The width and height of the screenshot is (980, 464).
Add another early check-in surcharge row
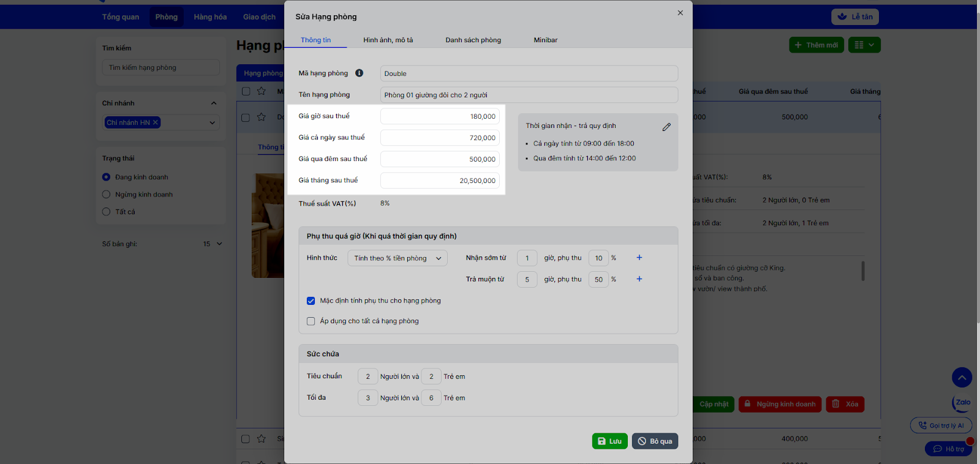tap(639, 258)
